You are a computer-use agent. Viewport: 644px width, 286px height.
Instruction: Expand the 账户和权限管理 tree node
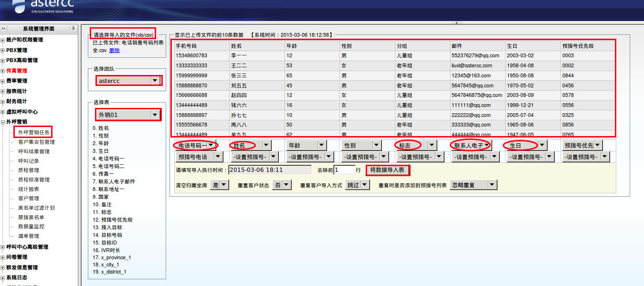(3, 40)
